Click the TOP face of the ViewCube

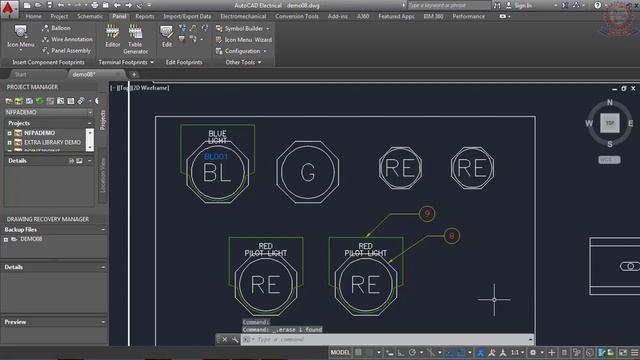(x=610, y=123)
